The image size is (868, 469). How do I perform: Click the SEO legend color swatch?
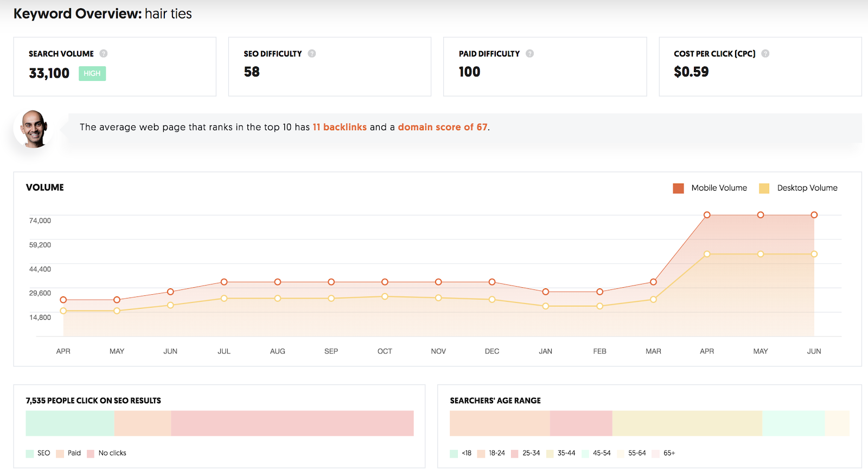(x=30, y=453)
